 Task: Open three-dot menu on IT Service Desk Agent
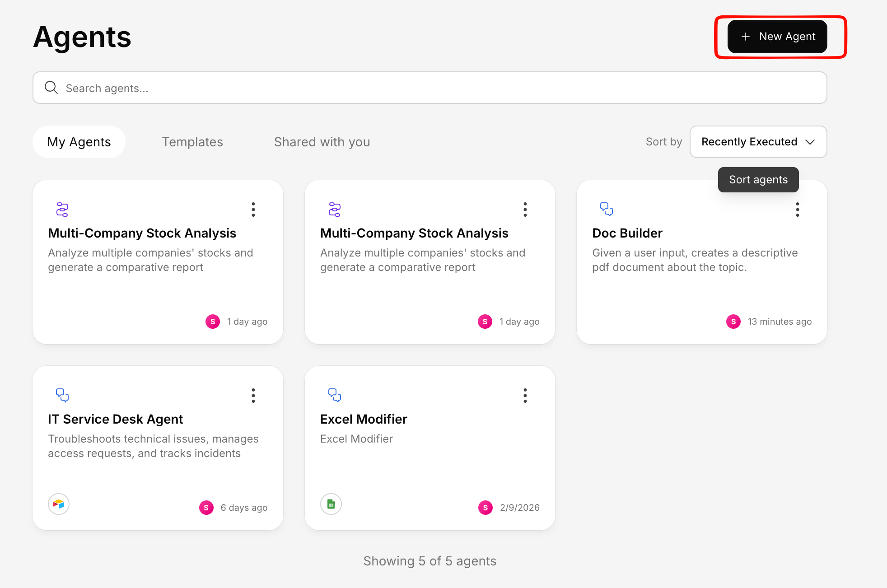coord(253,396)
